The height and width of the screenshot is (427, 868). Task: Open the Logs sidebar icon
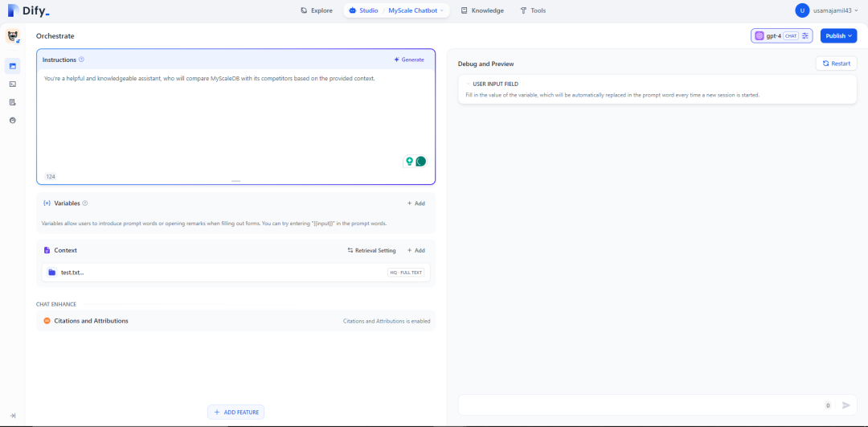(x=13, y=102)
